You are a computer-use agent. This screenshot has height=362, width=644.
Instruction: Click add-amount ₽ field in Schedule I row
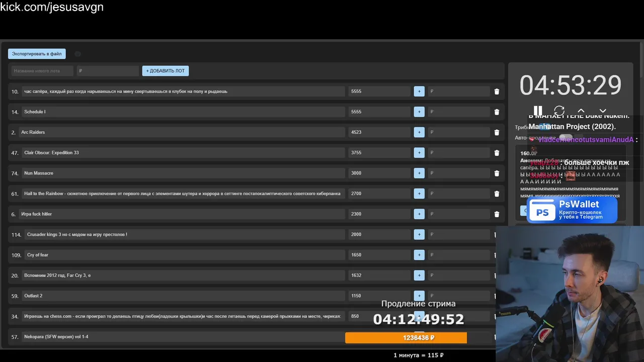(x=459, y=112)
